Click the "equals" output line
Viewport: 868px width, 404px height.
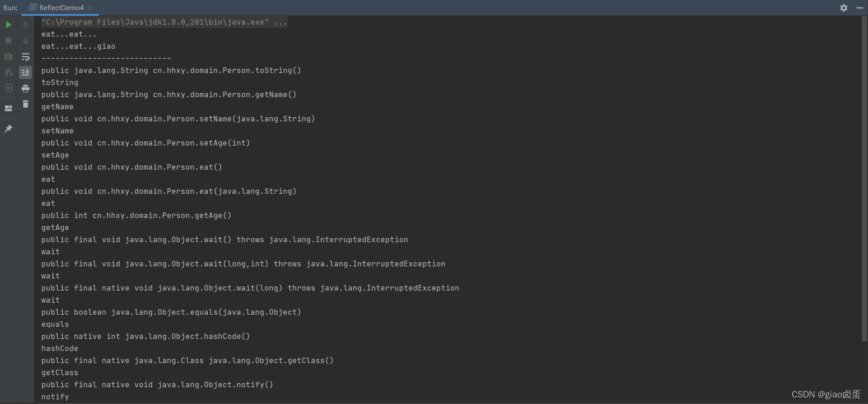click(55, 324)
